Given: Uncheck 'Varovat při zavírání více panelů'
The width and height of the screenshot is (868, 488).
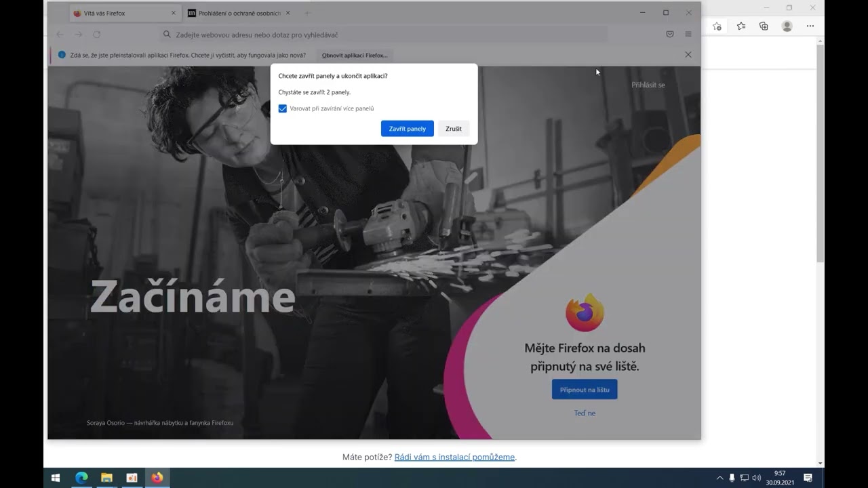Looking at the screenshot, I should pos(283,108).
